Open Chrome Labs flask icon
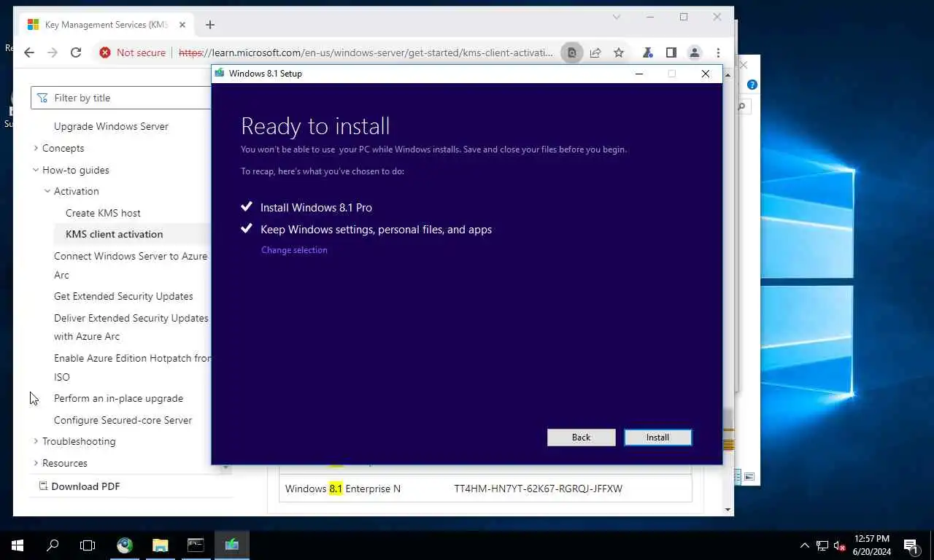This screenshot has width=934, height=560. 647,52
